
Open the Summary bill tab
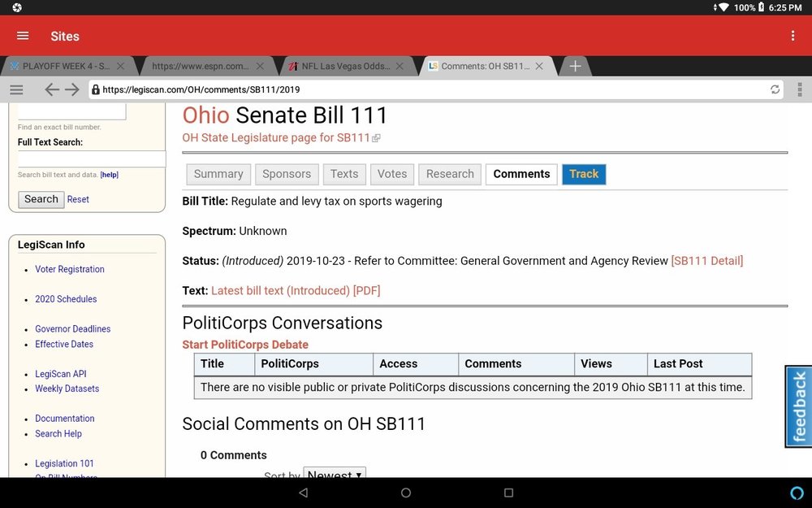(218, 174)
